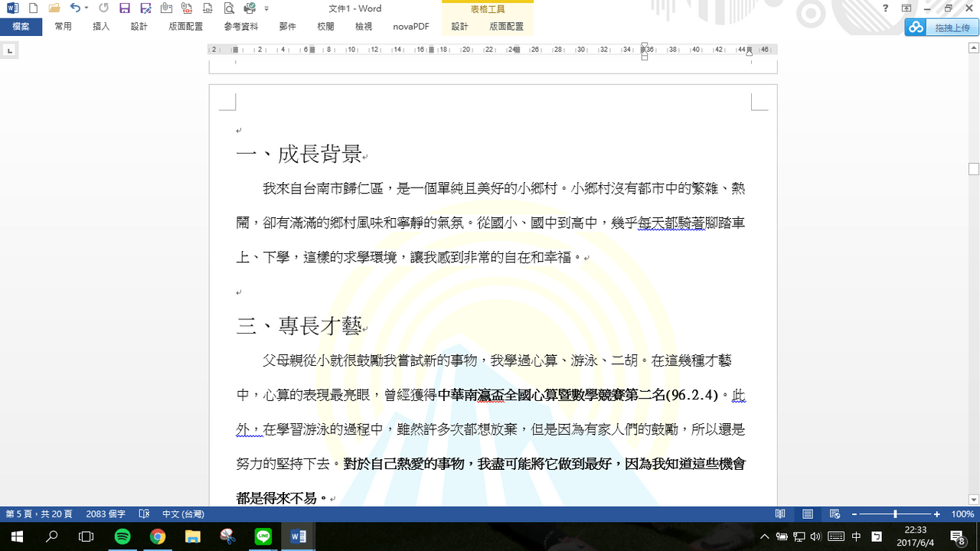Click the heading 三、專長才藝
The width and height of the screenshot is (980, 551).
tap(299, 327)
